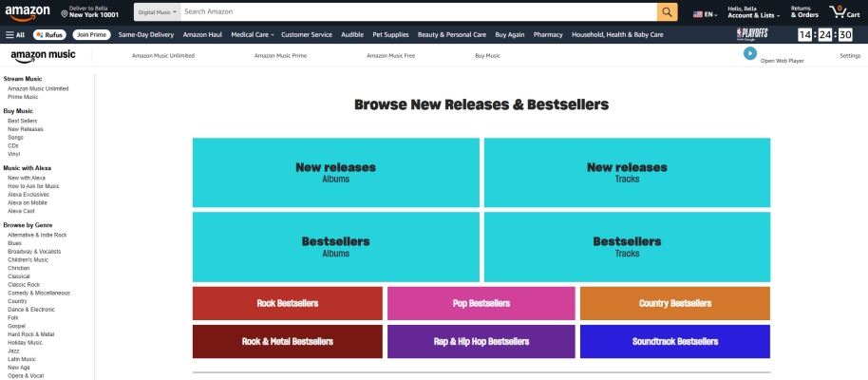This screenshot has width=868, height=380.
Task: Open the Alexa Cast link
Action: pos(22,211)
